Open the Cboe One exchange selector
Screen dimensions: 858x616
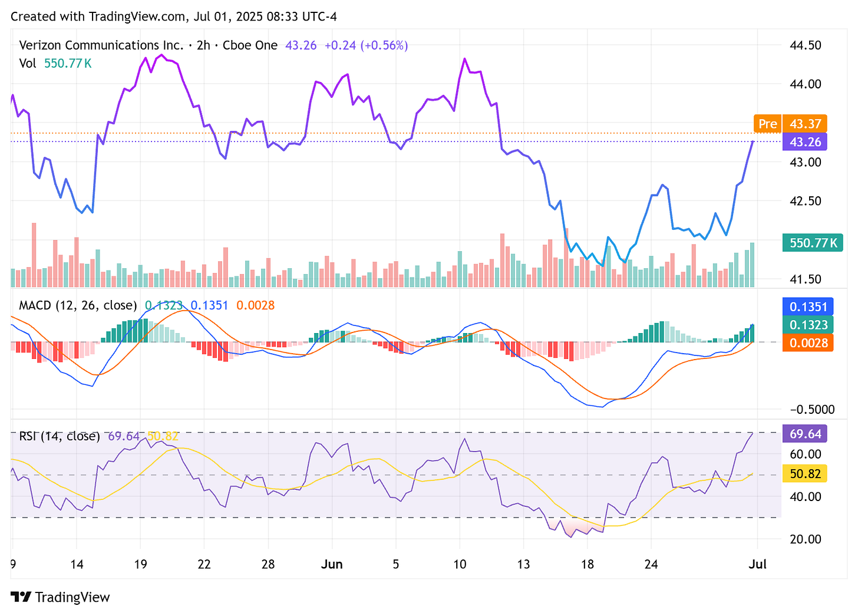(x=250, y=45)
